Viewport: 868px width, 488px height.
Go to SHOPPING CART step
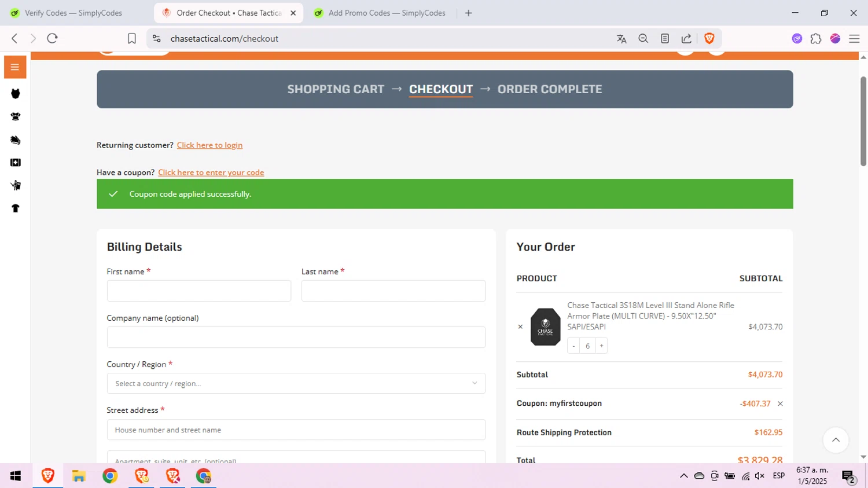pyautogui.click(x=336, y=89)
